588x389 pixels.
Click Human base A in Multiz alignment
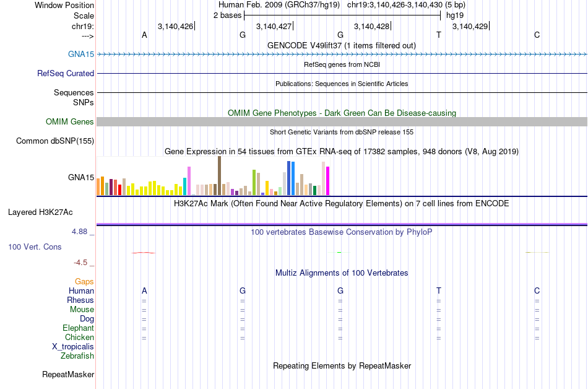144,291
